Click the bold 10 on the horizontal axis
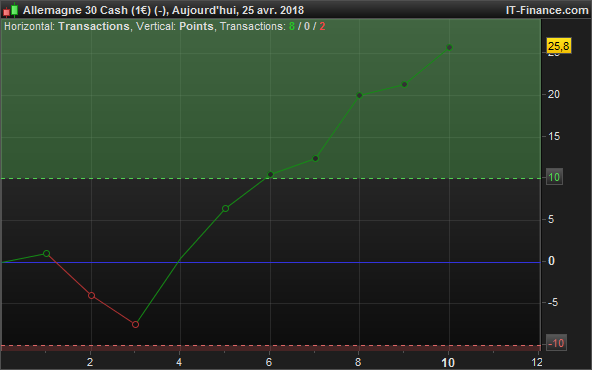592x370 pixels. tap(448, 362)
